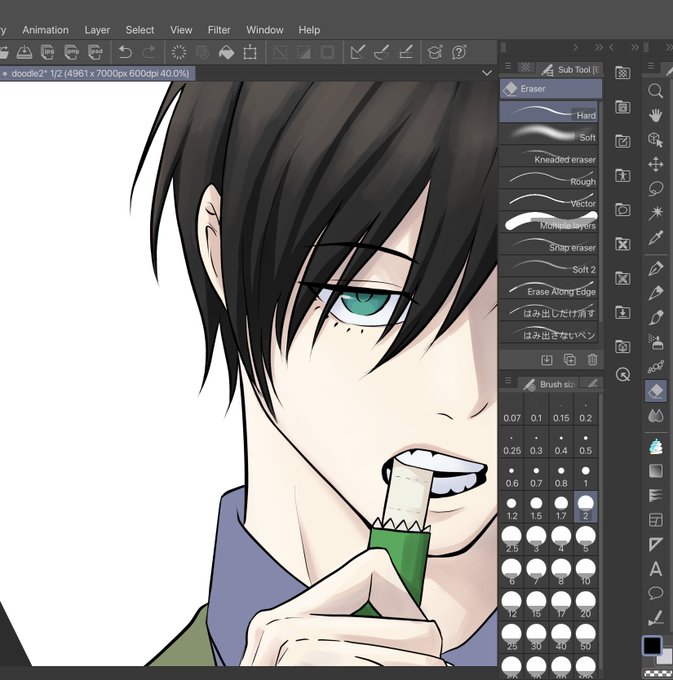This screenshot has height=680, width=673.
Task: Select the transparent color swatch
Action: [657, 673]
